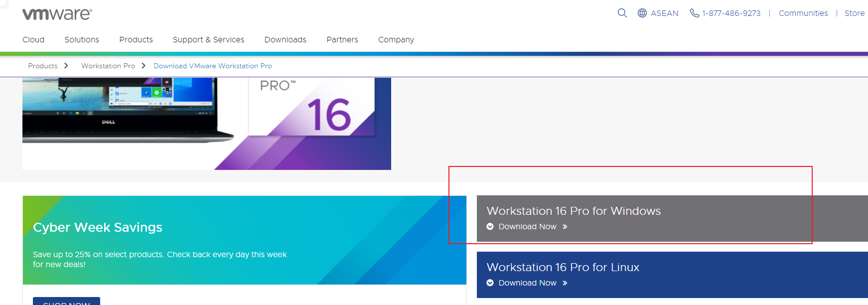Click Workstation 16 Pro for Windows heading

(x=574, y=211)
